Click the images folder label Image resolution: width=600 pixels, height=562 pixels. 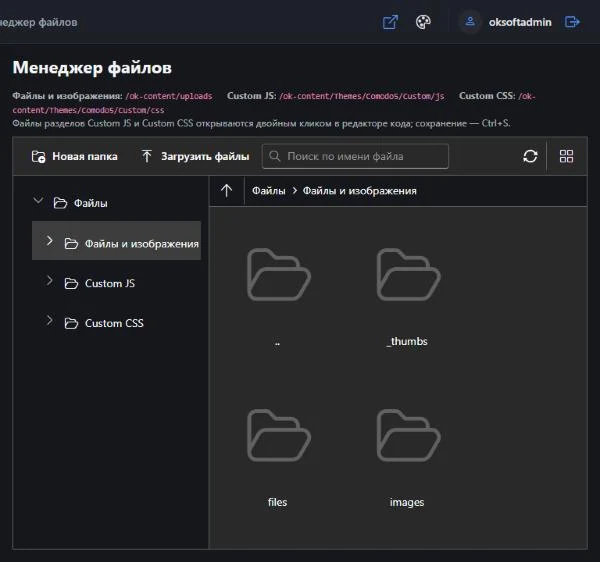[x=407, y=502]
